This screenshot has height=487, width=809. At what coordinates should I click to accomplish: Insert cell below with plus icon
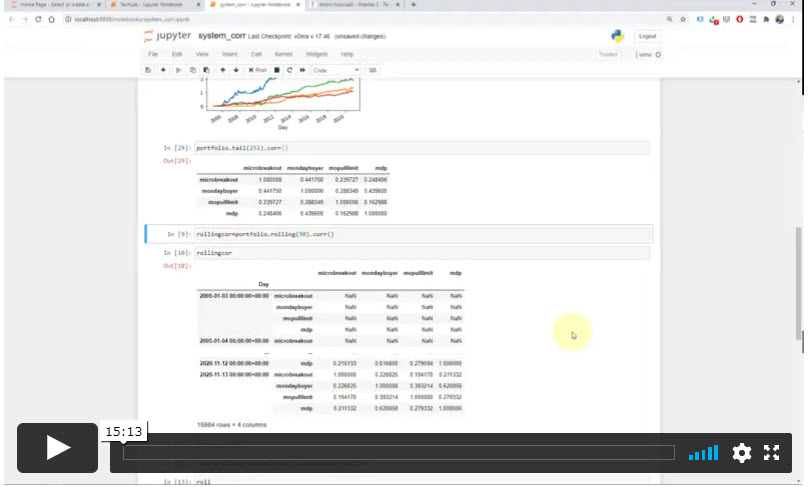coord(163,70)
